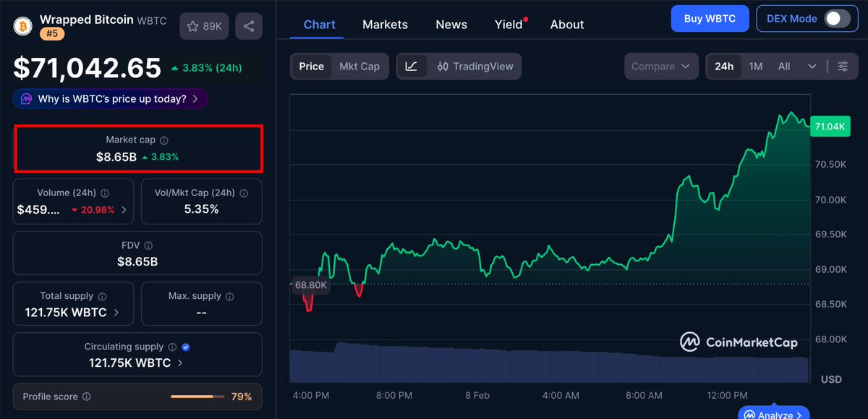Click the 79% profile score value

[x=242, y=397]
